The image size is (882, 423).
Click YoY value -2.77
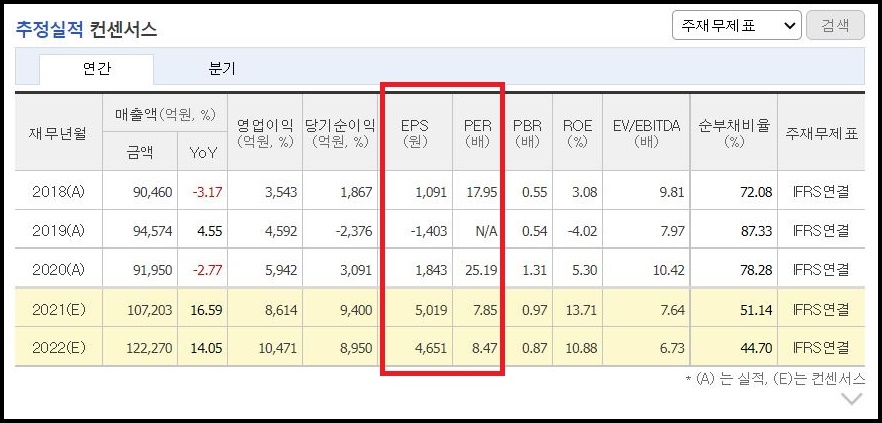click(x=208, y=271)
